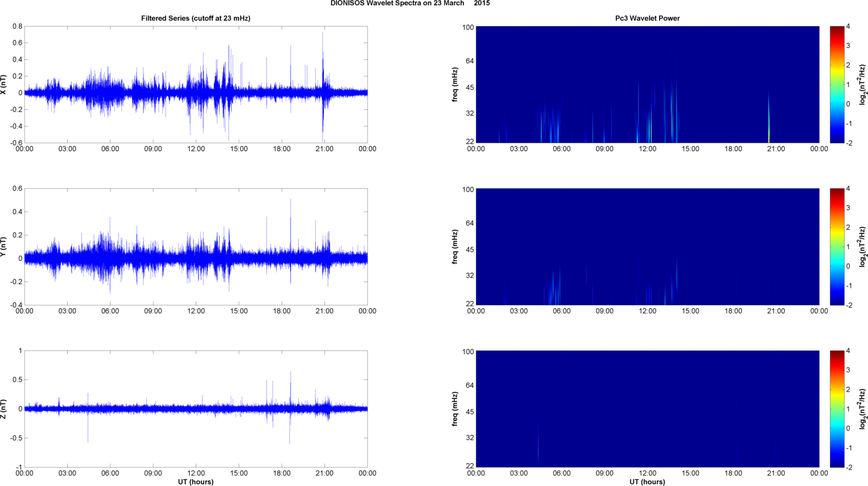Click the log2(nT²/Hz) label of Z colorbar

pos(863,409)
